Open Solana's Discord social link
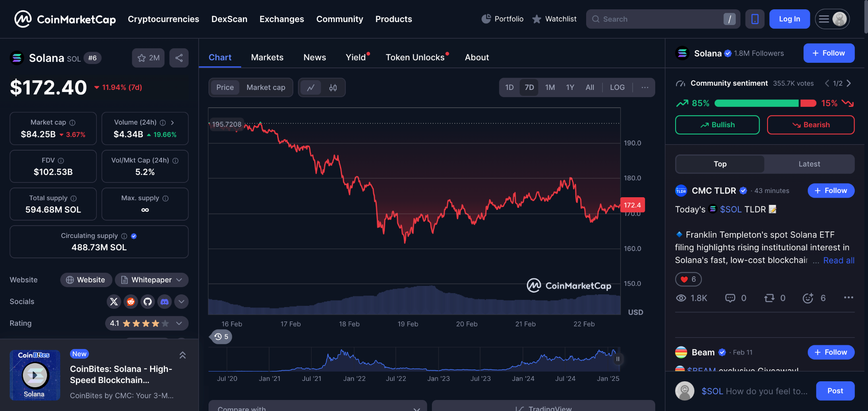Viewport: 868px width, 411px height. pyautogui.click(x=164, y=302)
